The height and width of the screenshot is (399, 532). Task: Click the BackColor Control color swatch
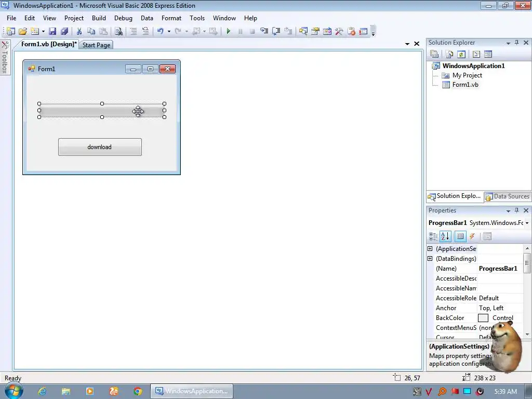[x=483, y=318]
